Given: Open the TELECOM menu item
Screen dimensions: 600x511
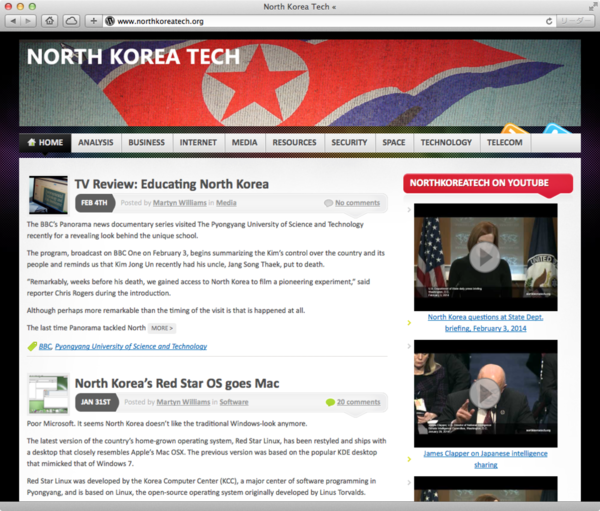Looking at the screenshot, I should (505, 143).
